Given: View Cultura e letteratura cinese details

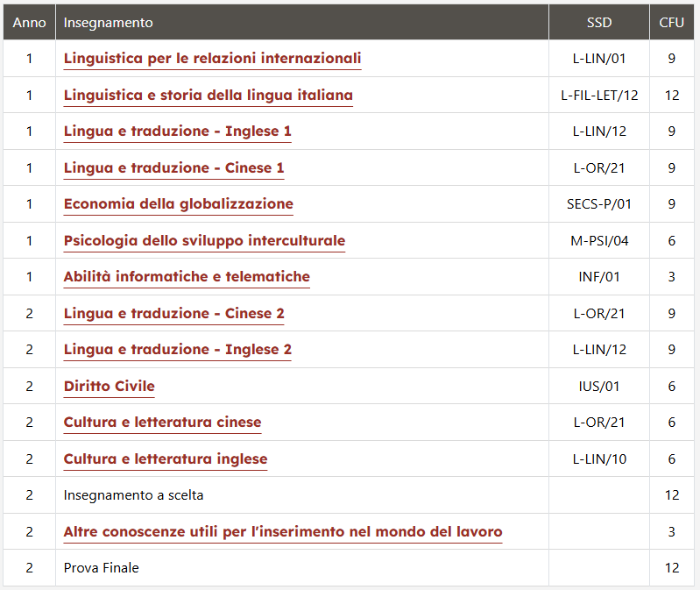Looking at the screenshot, I should (162, 423).
